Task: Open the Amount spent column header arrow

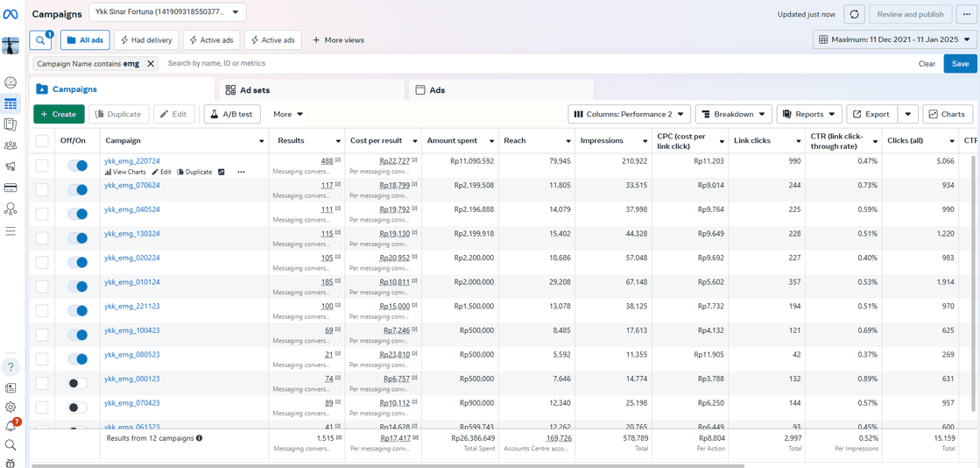Action: 492,141
